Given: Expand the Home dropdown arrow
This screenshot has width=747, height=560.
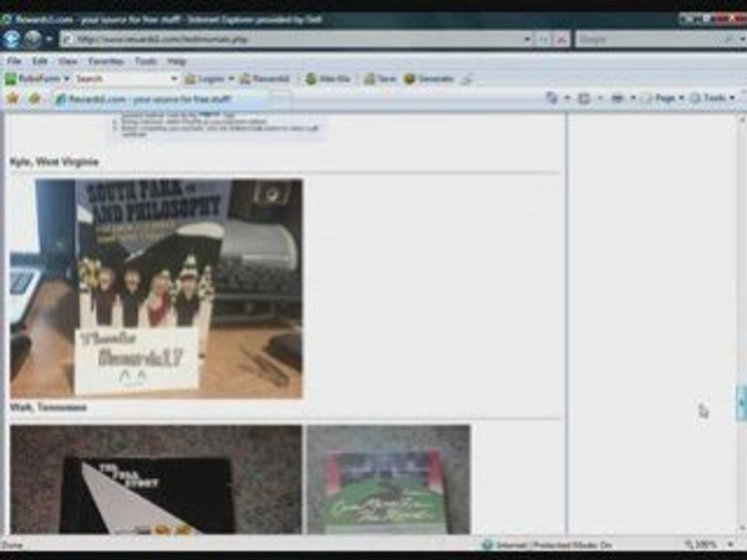Looking at the screenshot, I should tap(567, 99).
